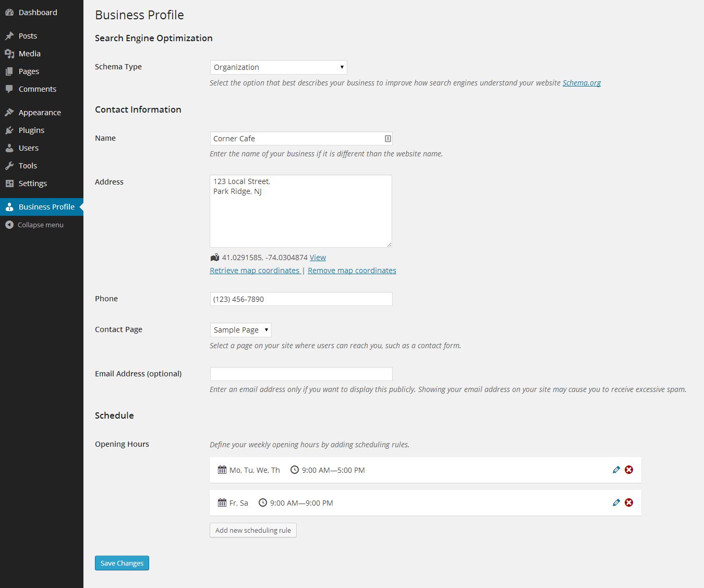Click the pencil icon for Fr, Sa rule
The width and height of the screenshot is (704, 588).
[x=616, y=503]
